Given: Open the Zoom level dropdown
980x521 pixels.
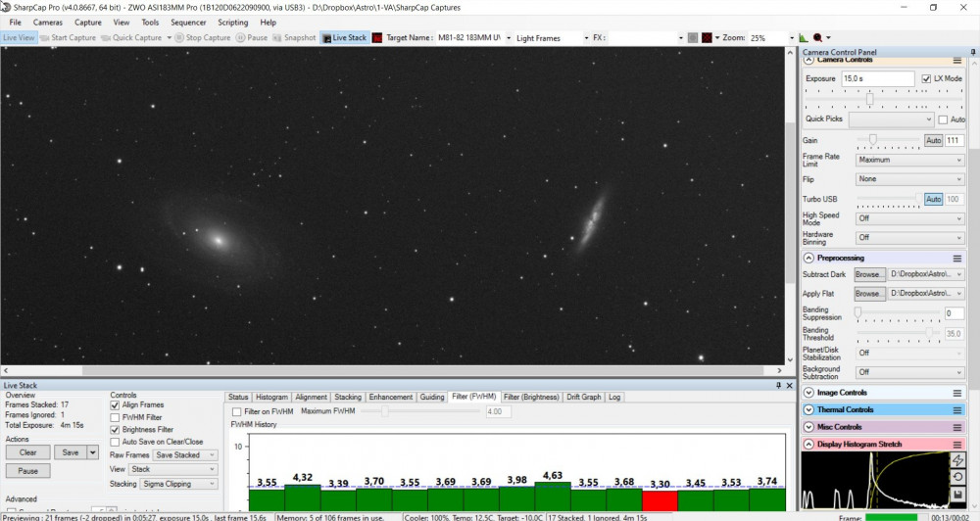Looking at the screenshot, I should point(772,37).
